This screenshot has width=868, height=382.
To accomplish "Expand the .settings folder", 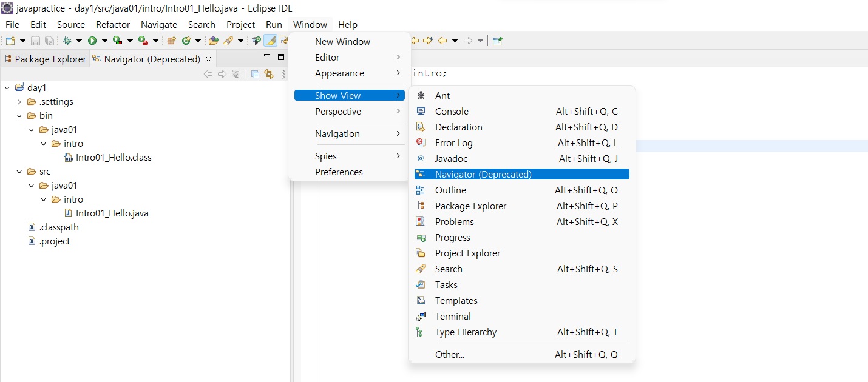I will pos(19,102).
